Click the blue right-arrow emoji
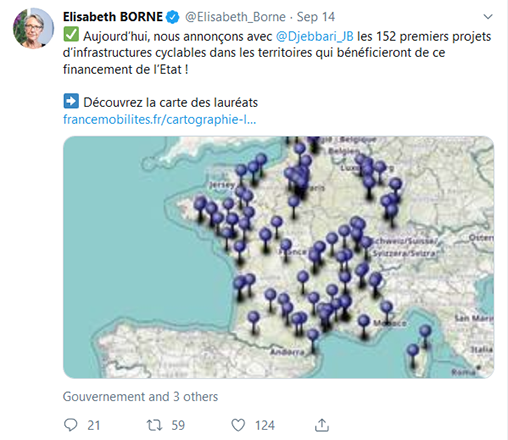Screen dimensions: 508x440 click(x=71, y=101)
